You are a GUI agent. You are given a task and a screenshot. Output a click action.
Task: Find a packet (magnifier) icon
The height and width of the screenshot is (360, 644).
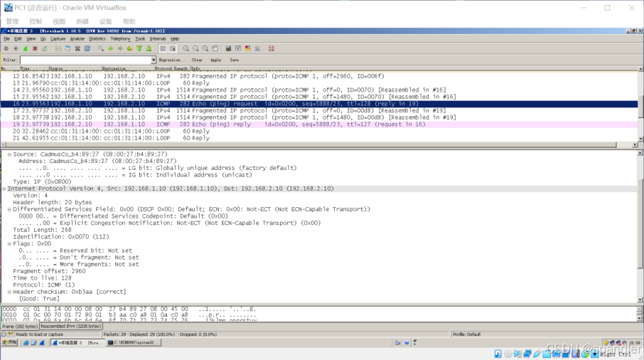point(101,48)
